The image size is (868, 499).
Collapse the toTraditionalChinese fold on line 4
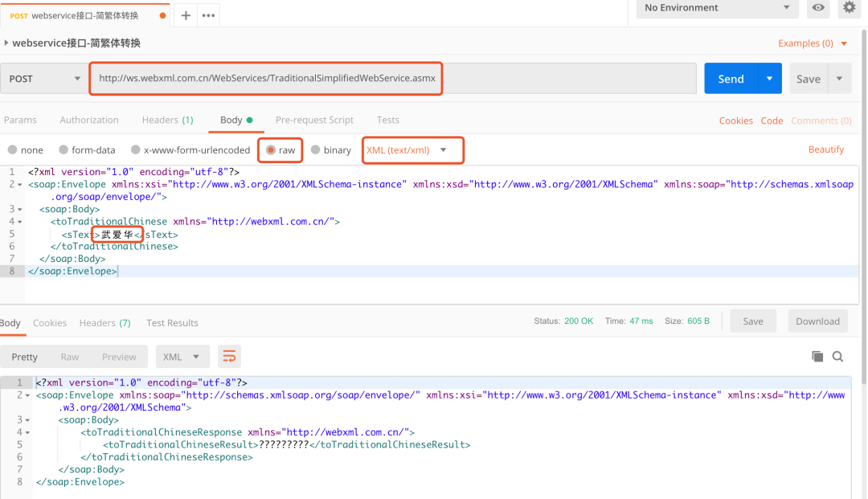coord(20,222)
